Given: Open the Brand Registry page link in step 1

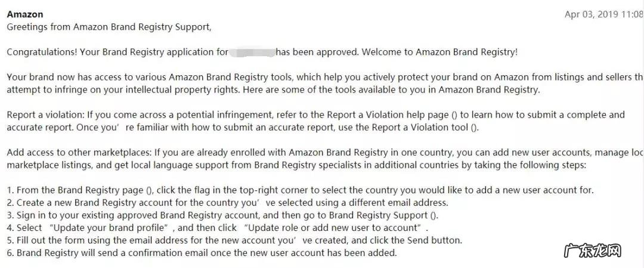Looking at the screenshot, I should (x=149, y=190).
